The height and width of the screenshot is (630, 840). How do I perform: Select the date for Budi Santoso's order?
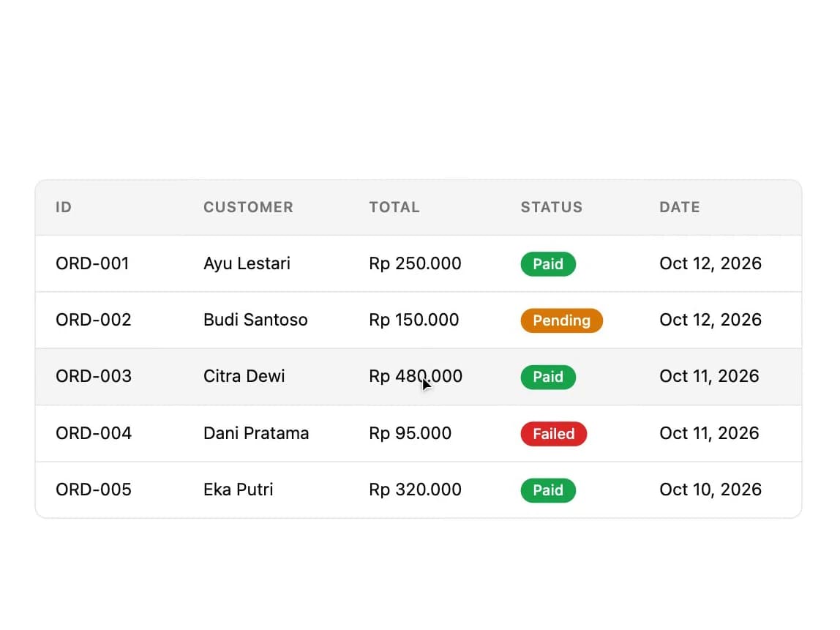point(710,320)
